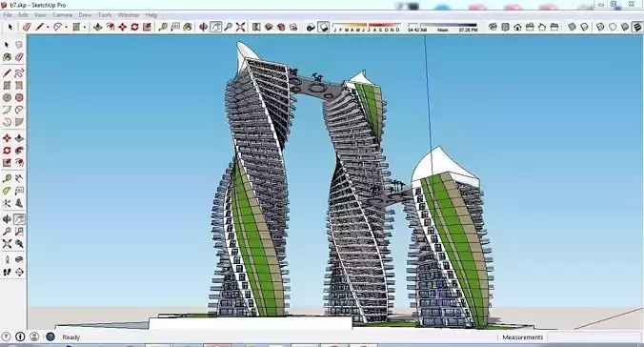Open the File menu
The image size is (644, 347).
point(8,15)
